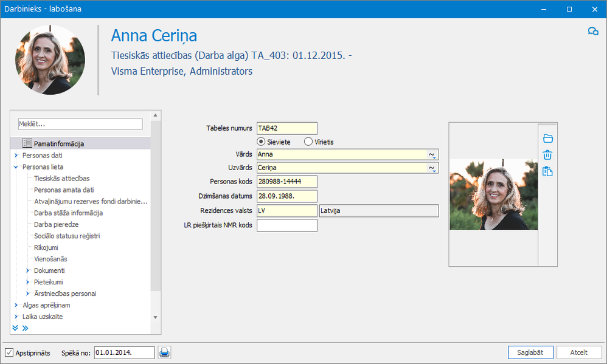607x364 pixels.
Task: Toggle the Apstiprināts checkbox
Action: pos(9,352)
